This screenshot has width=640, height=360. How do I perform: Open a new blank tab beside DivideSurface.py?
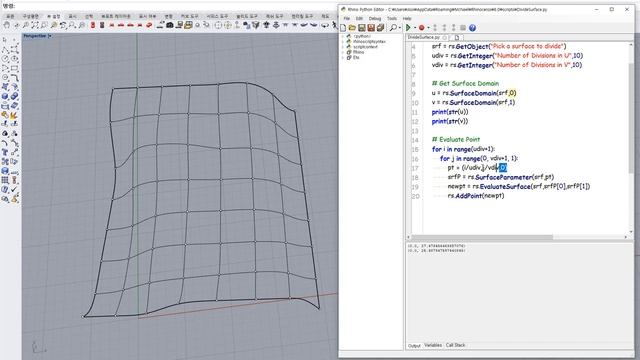pos(457,37)
